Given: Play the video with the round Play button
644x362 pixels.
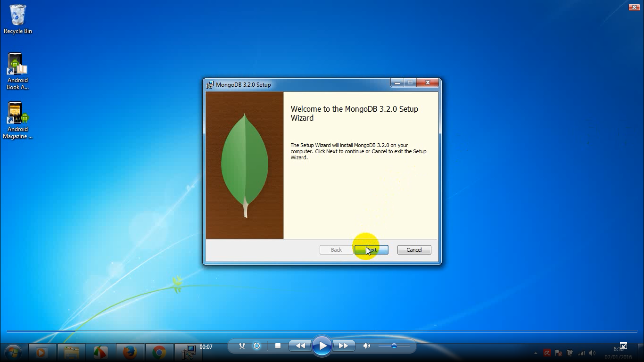Looking at the screenshot, I should [322, 346].
